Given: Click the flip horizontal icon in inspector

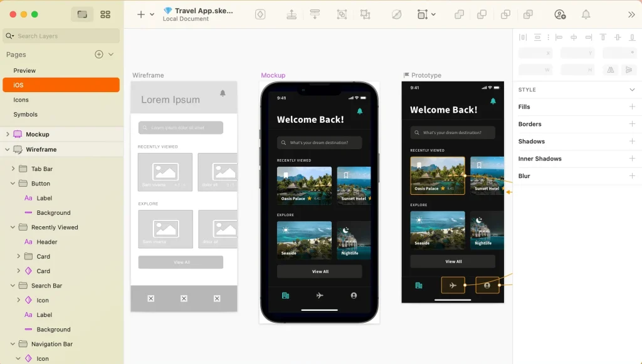Looking at the screenshot, I should 610,70.
